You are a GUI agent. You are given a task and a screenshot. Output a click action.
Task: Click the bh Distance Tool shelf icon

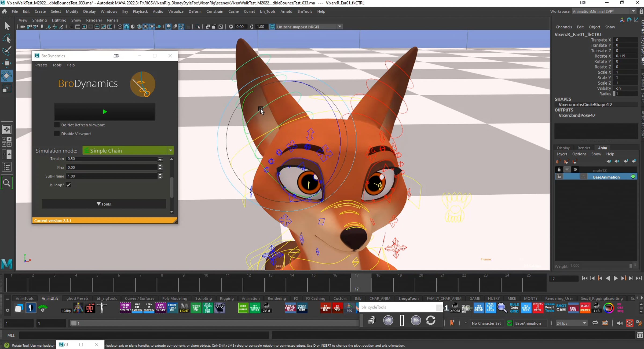pos(325,308)
